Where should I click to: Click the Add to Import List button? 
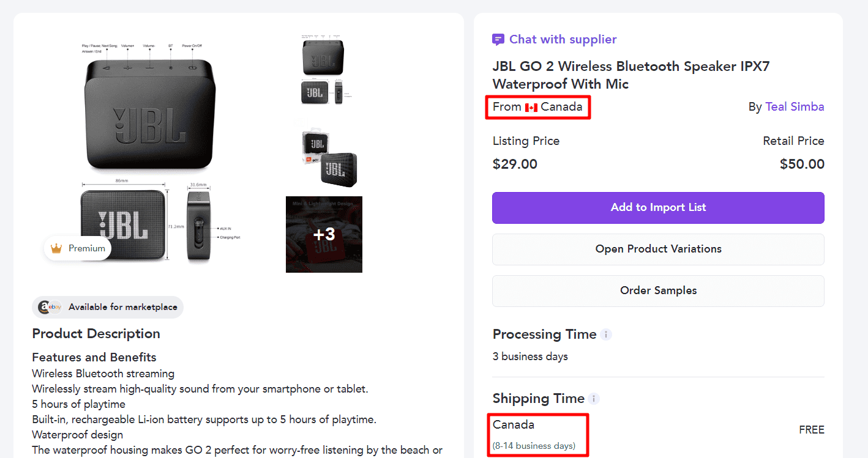coord(658,207)
